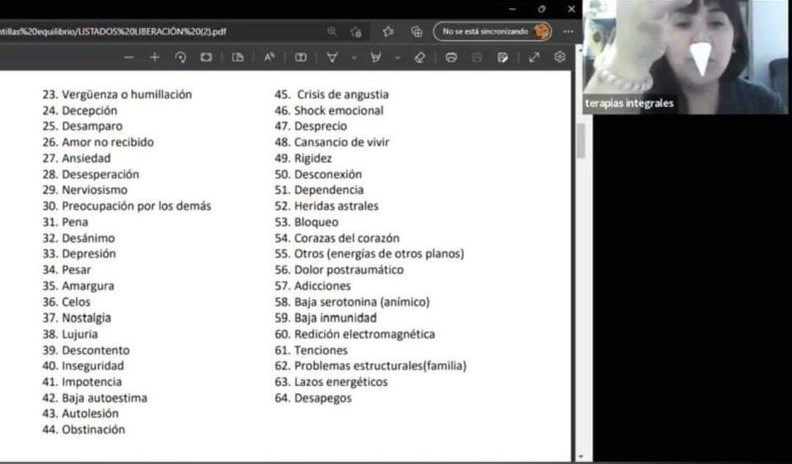Image resolution: width=792 pixels, height=464 pixels.
Task: Click the zoom out minus button
Action: (x=128, y=58)
